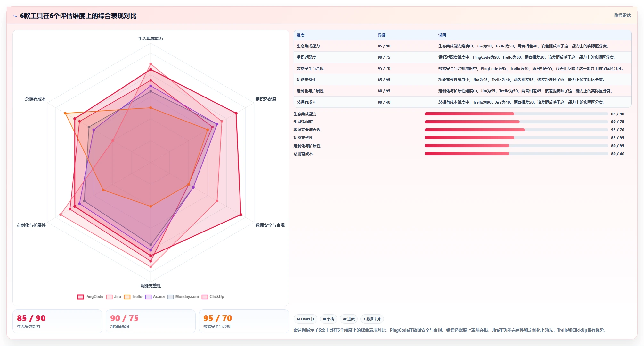Click the Trello 总拥有成本 orange data point

click(65, 113)
